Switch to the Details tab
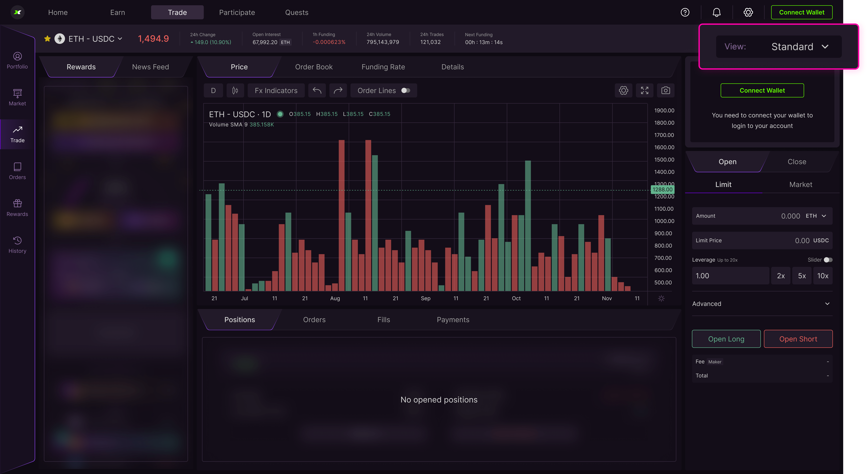 click(x=453, y=67)
